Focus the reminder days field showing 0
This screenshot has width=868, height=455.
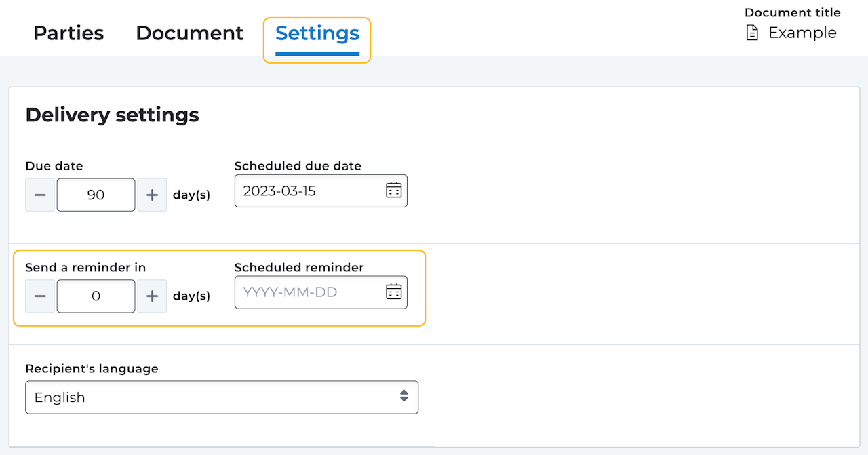click(96, 296)
